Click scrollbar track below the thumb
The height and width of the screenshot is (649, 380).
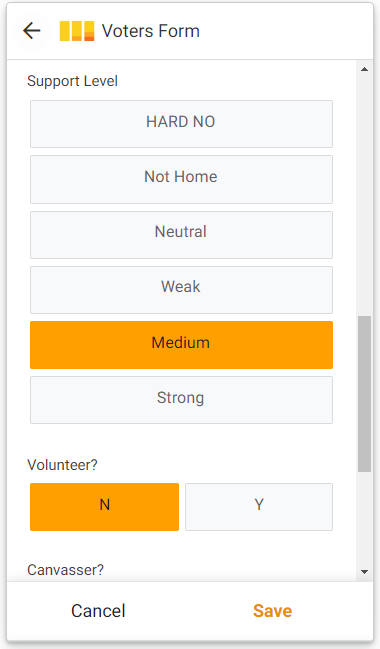click(x=364, y=518)
